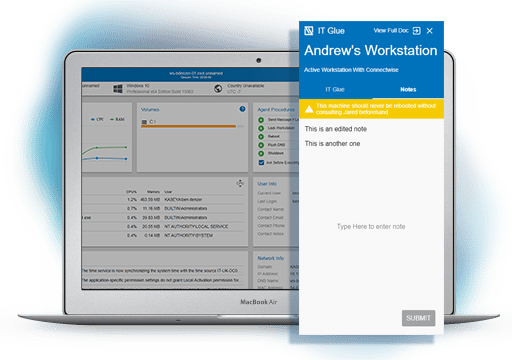This screenshot has height=360, width=512.
Task: Switch to the Notes tab
Action: coord(408,89)
